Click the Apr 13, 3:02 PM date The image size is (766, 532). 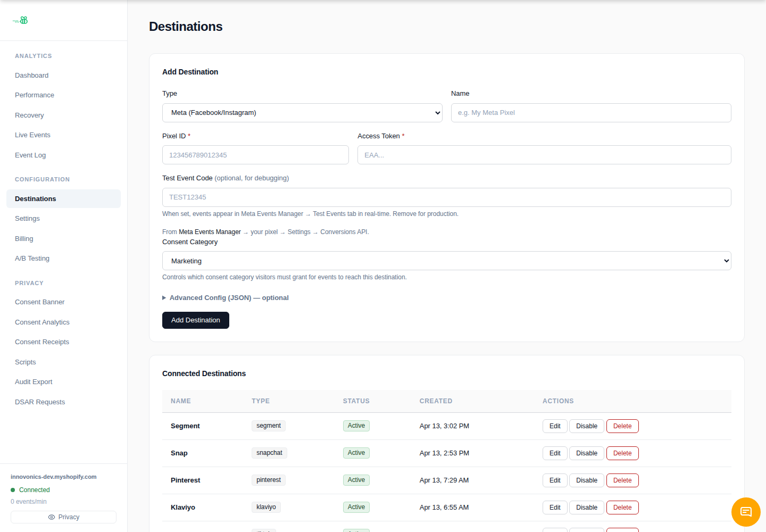click(444, 426)
